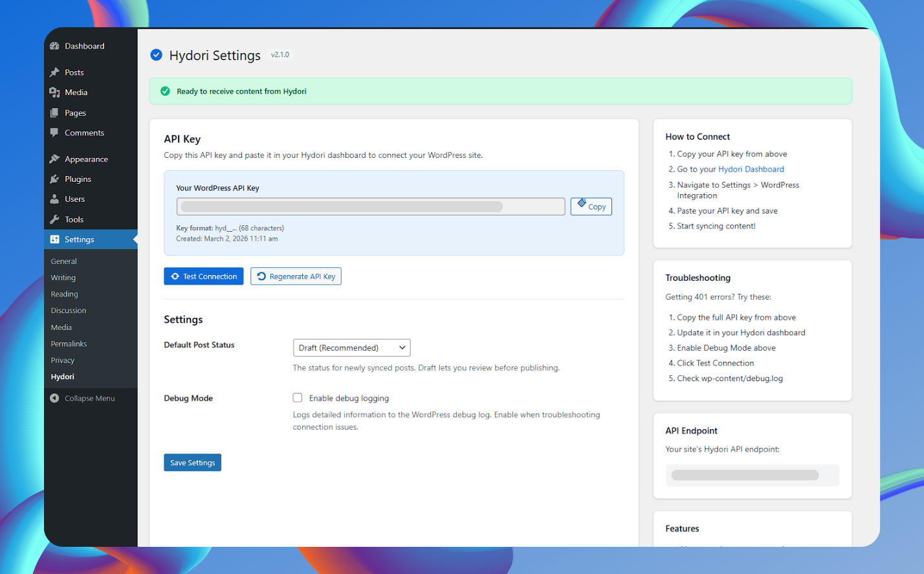Open Reading settings submenu
The image size is (924, 574).
[65, 294]
